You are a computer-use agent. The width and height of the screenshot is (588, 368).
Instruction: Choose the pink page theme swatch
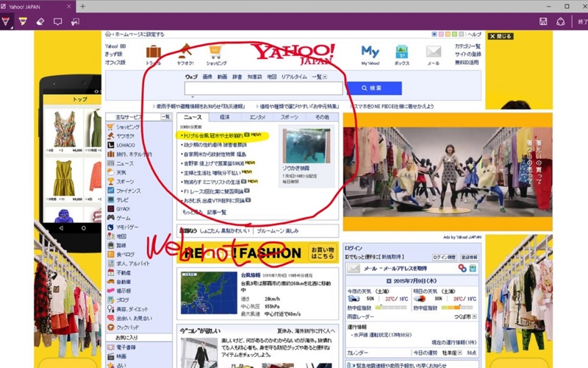[441, 34]
